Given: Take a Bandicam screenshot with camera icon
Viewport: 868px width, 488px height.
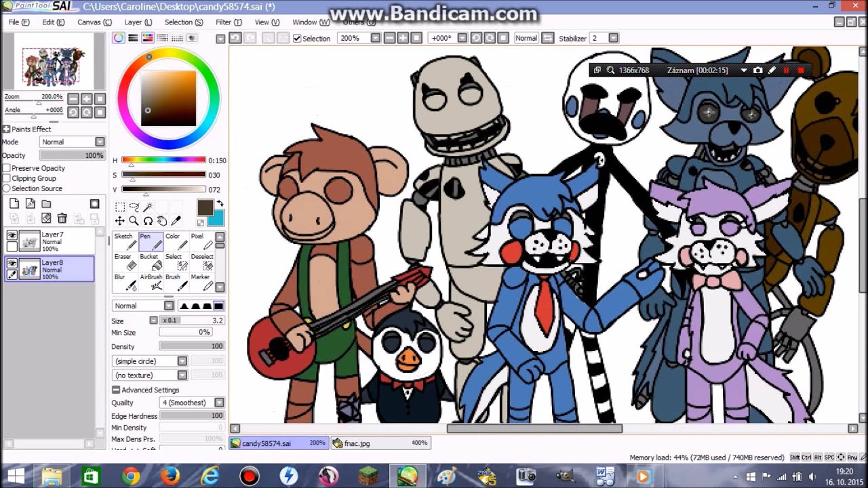Looking at the screenshot, I should click(758, 70).
